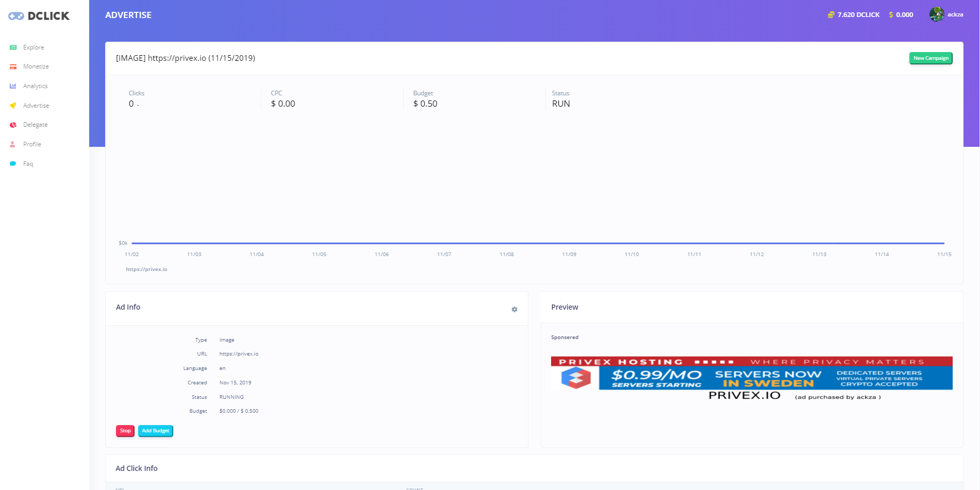Click the DCLICK coins balance icon
This screenshot has width=980, height=490.
(x=830, y=15)
